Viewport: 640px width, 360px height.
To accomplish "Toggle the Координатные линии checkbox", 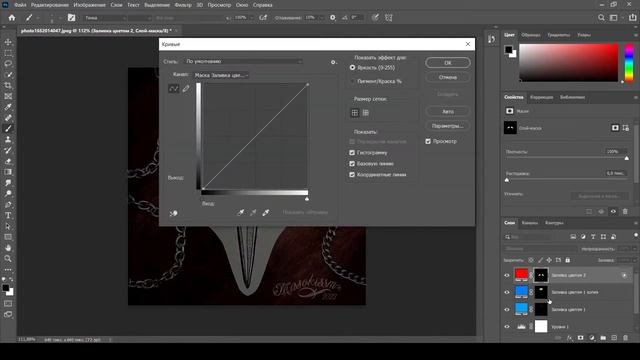I will pos(352,174).
